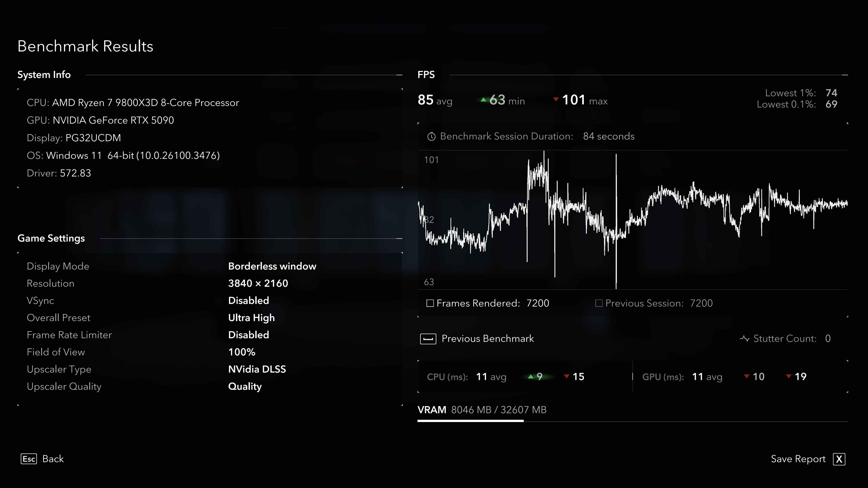Image resolution: width=868 pixels, height=488 pixels.
Task: Click the clock icon beside Session Duration
Action: click(x=431, y=136)
